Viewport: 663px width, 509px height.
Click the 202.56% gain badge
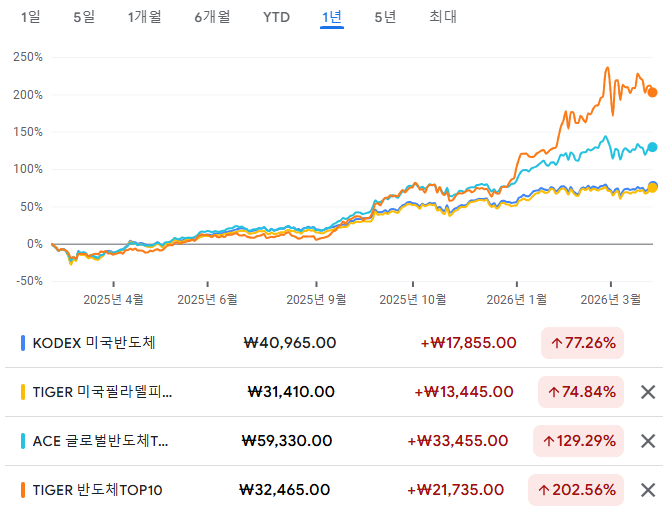click(576, 490)
